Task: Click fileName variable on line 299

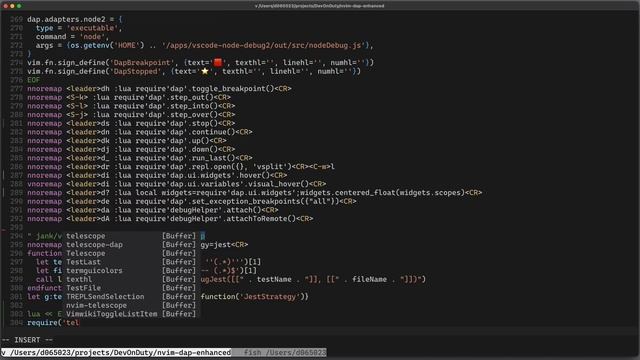Action: pos(369,279)
